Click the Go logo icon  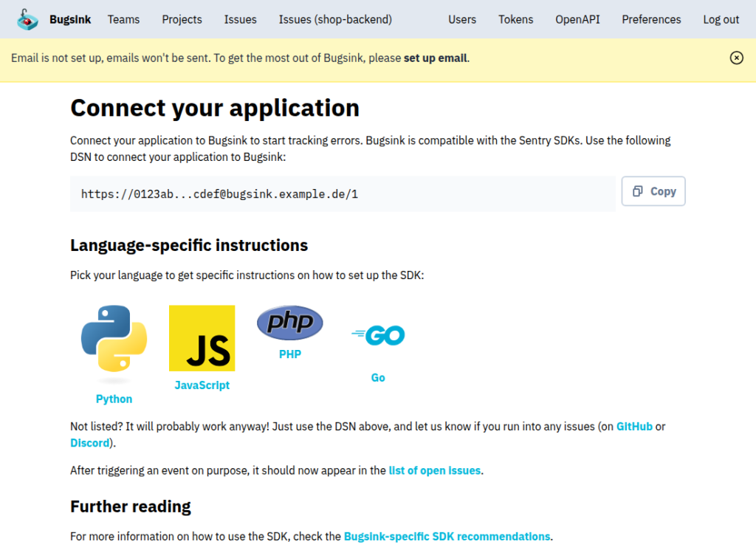(378, 334)
